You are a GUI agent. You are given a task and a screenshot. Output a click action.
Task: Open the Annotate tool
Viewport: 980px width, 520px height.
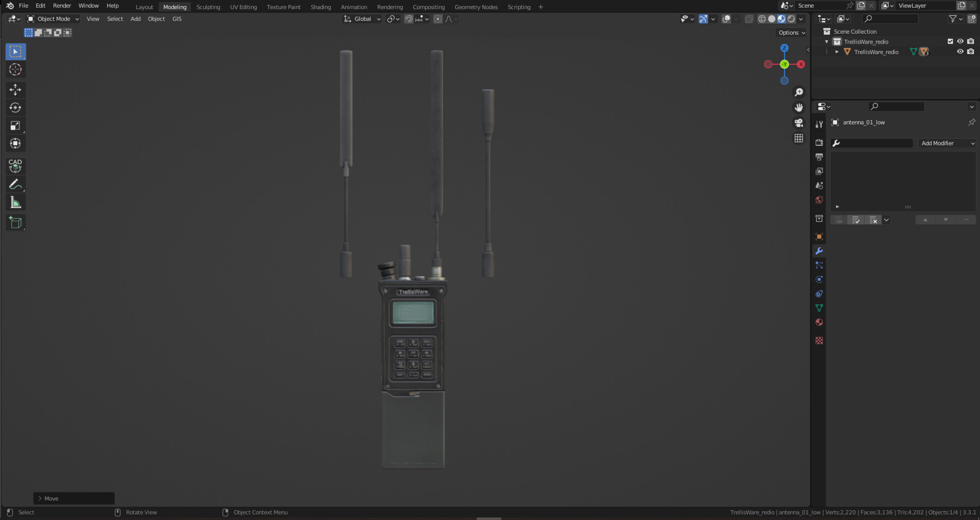[x=15, y=184]
